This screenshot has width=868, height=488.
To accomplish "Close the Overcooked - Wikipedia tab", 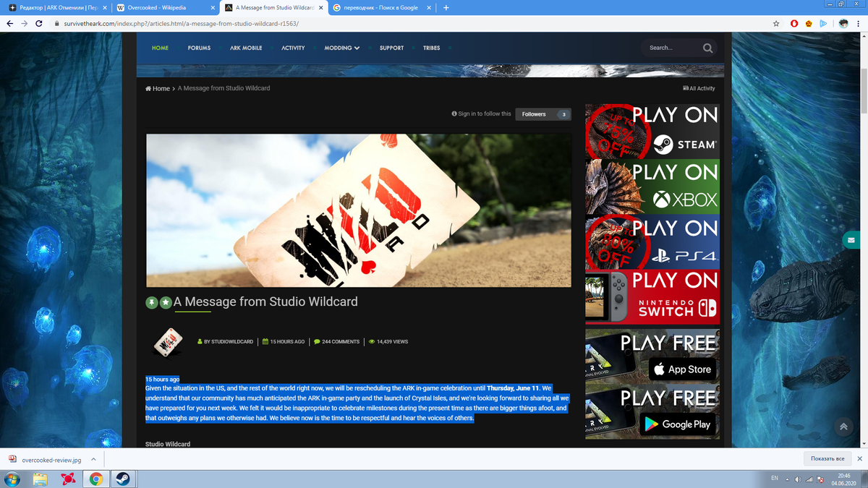I will tap(212, 8).
